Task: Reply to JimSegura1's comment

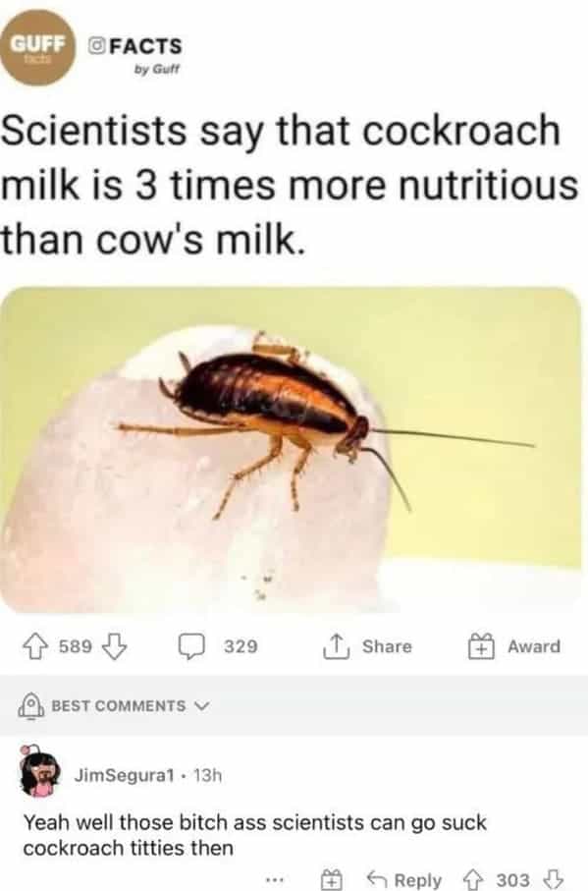Action: pyautogui.click(x=404, y=879)
